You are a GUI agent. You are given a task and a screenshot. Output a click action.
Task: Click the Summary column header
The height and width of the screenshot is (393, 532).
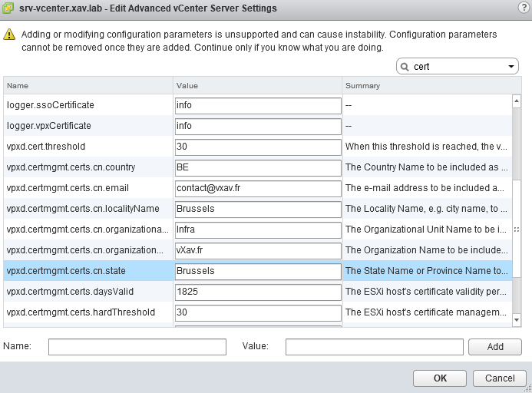[426, 85]
